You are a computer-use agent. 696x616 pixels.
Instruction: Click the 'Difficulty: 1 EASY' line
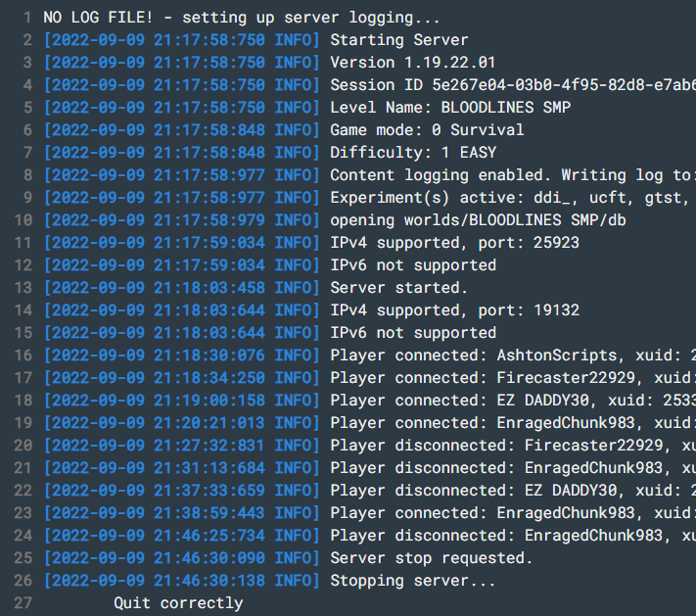(x=413, y=153)
